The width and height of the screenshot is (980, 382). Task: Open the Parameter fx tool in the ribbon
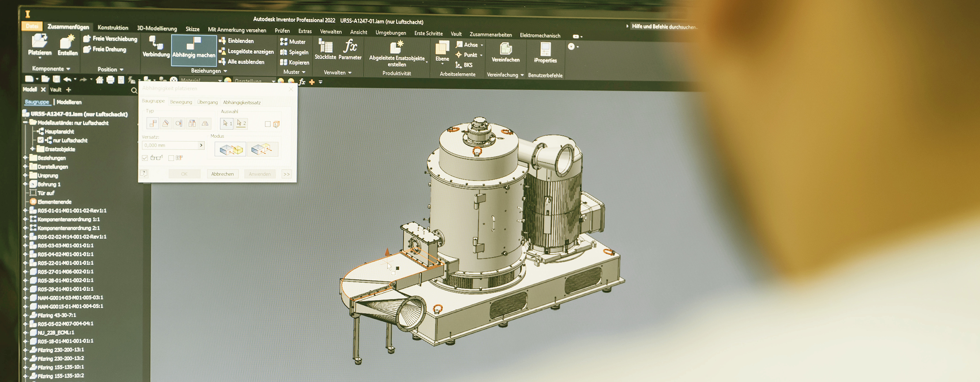click(x=350, y=50)
